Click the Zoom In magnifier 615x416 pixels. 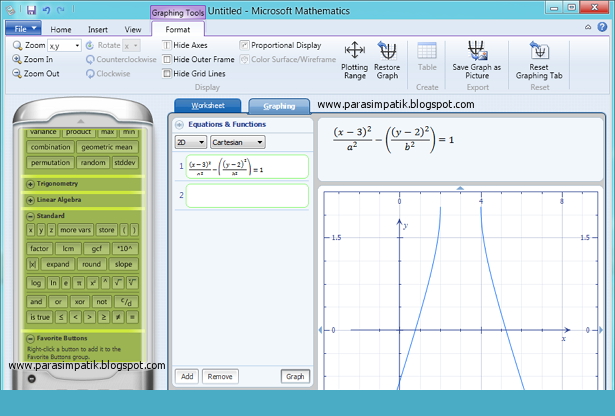[33, 59]
